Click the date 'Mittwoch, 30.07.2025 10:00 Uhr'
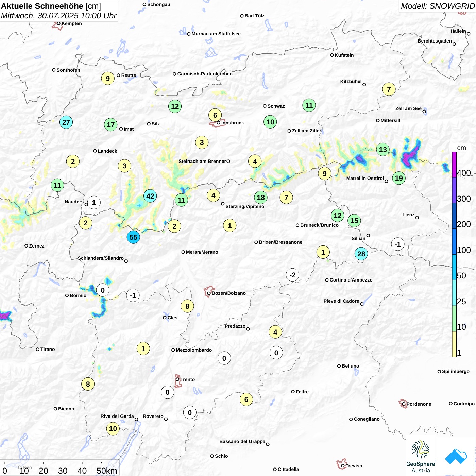The width and height of the screenshot is (476, 476). pyautogui.click(x=58, y=16)
